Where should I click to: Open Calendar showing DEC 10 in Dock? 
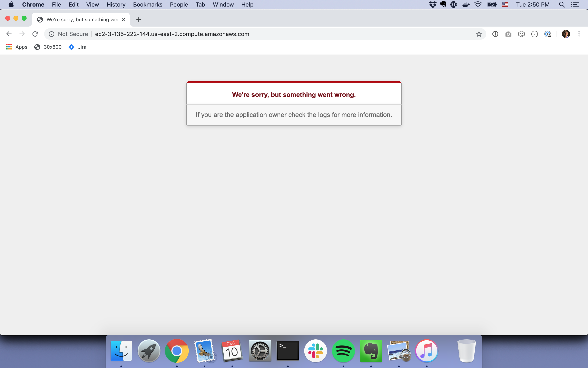click(232, 351)
